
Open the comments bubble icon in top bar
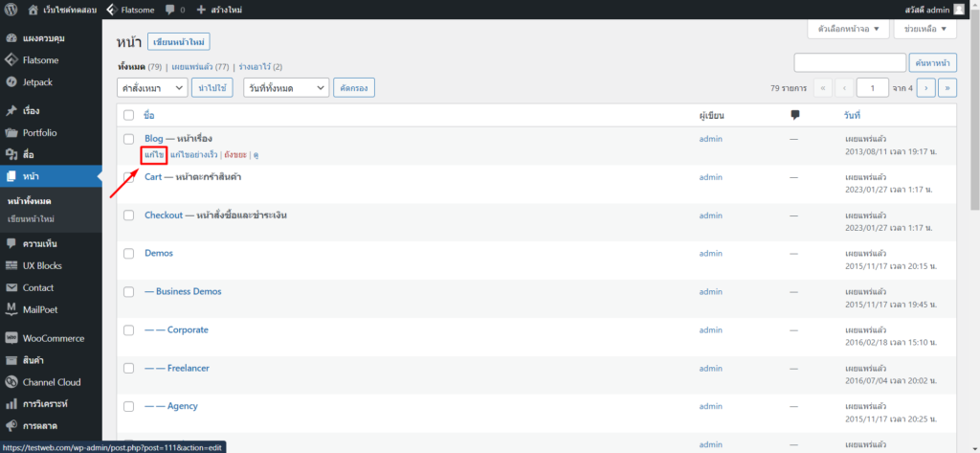[170, 10]
